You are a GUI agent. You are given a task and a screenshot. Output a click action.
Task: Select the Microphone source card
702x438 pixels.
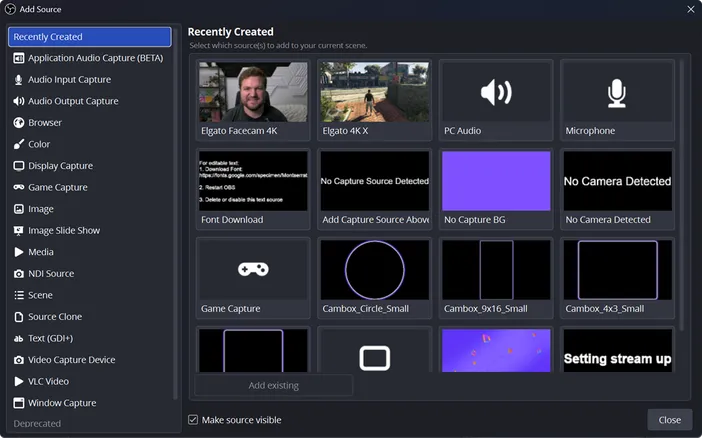pyautogui.click(x=617, y=100)
